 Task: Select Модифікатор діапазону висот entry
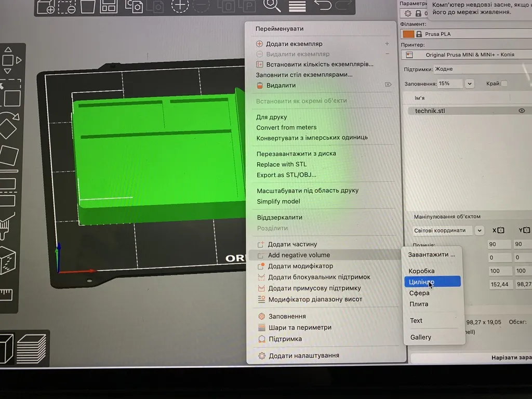point(315,300)
